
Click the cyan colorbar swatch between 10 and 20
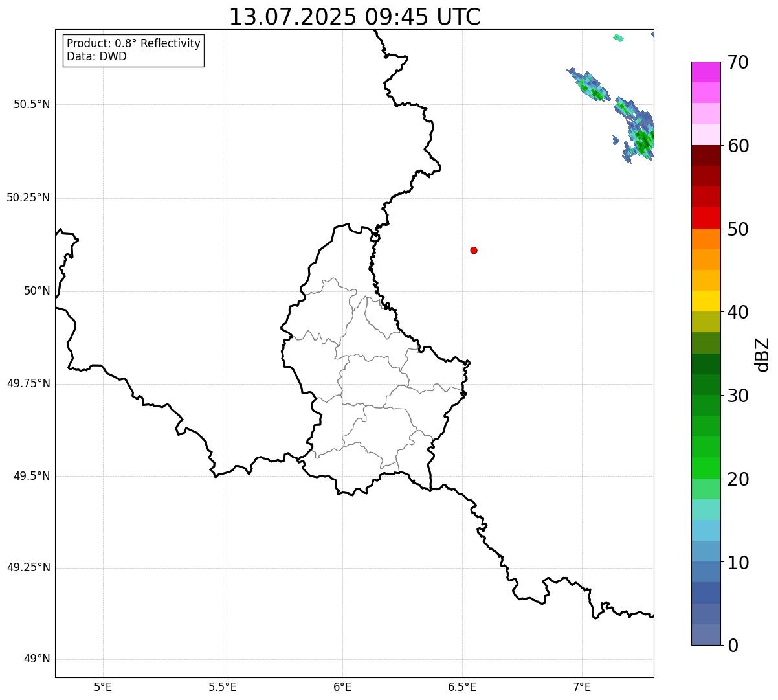pyautogui.click(x=706, y=530)
